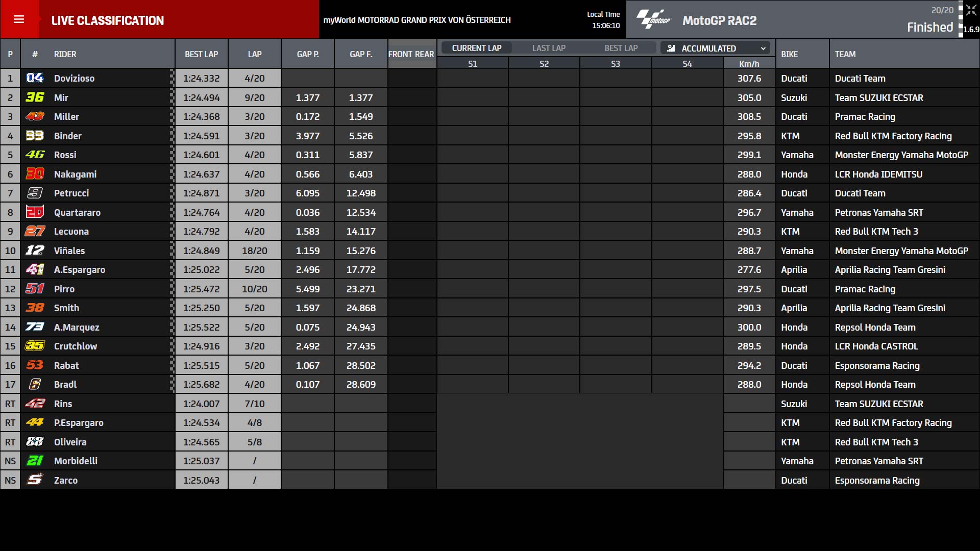980x551 pixels.
Task: Switch to the Best Lap sector tab
Action: point(621,48)
